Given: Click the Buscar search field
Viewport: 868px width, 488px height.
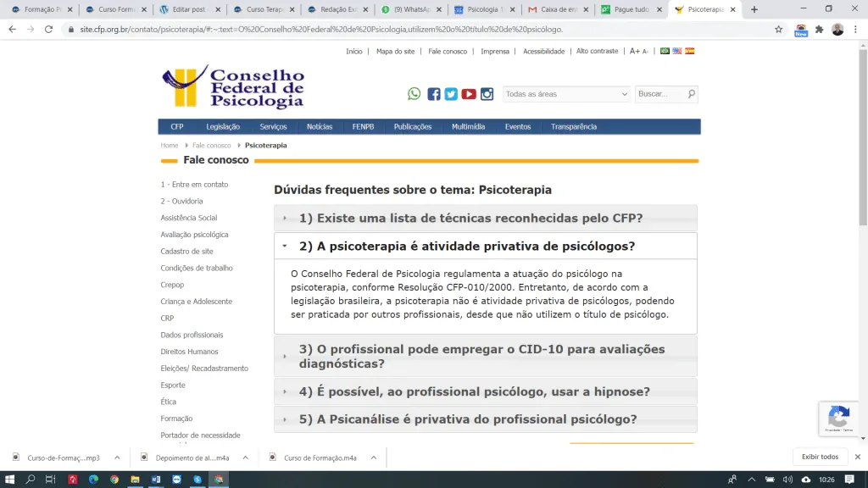Looking at the screenshot, I should [659, 94].
